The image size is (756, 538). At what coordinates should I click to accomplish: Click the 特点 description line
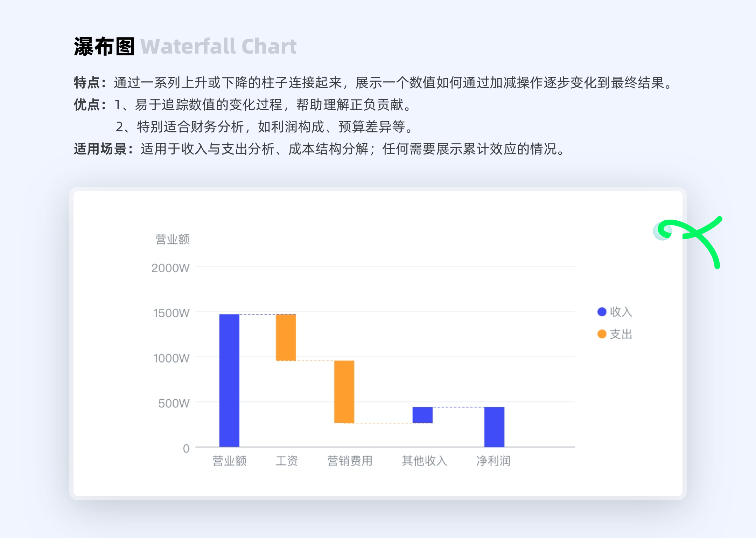pyautogui.click(x=373, y=83)
